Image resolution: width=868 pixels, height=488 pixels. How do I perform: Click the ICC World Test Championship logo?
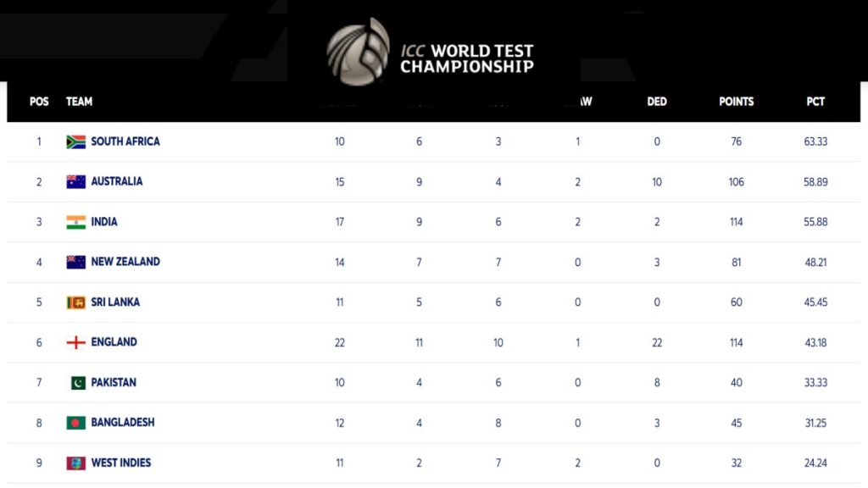(x=431, y=51)
